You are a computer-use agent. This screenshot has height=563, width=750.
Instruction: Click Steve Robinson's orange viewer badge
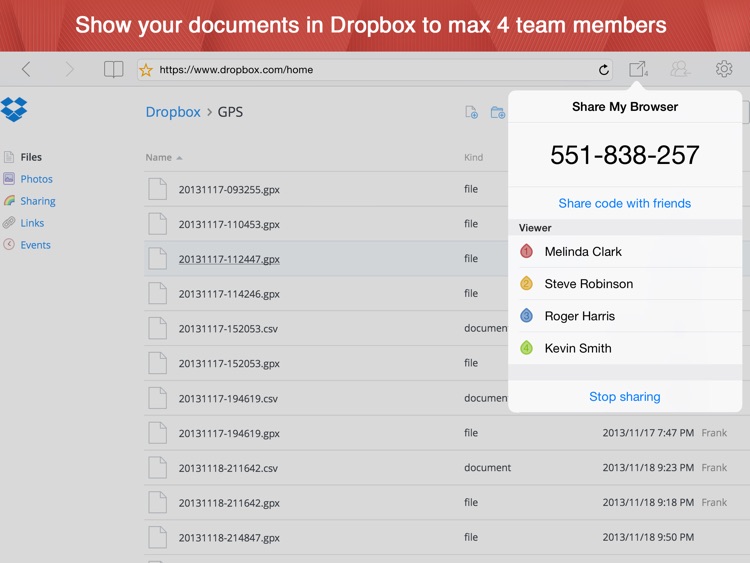526,283
